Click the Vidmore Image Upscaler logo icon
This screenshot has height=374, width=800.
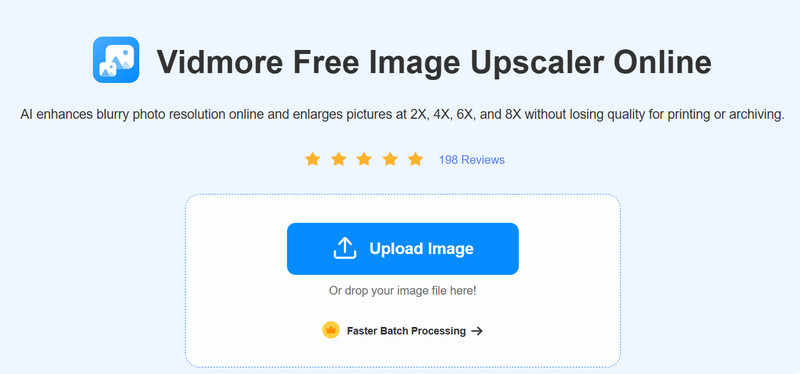[116, 60]
